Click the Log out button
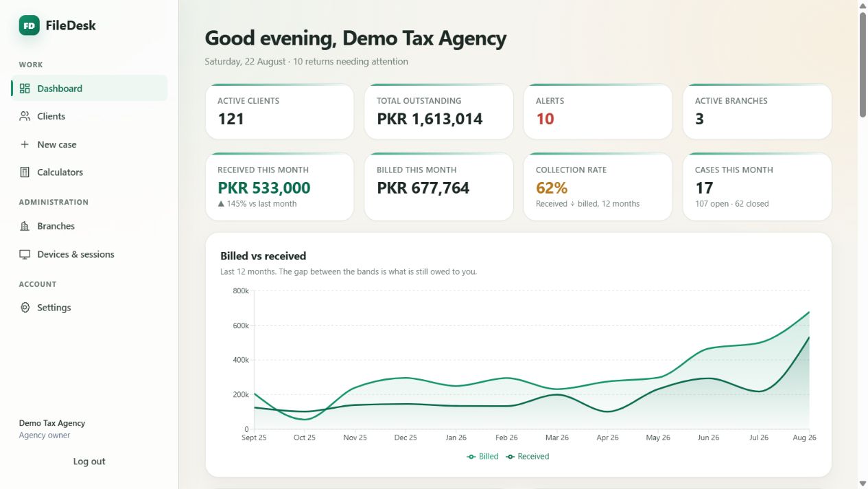 pyautogui.click(x=89, y=462)
